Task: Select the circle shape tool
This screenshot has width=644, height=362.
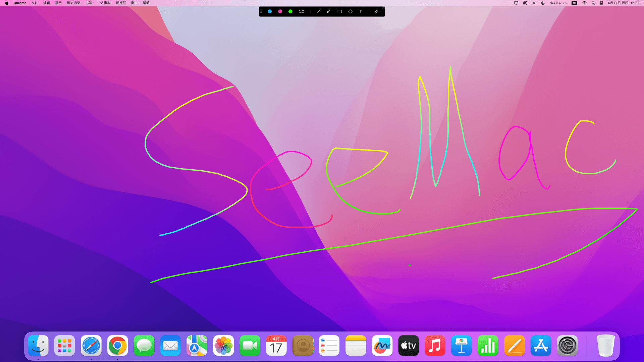Action: point(350,11)
